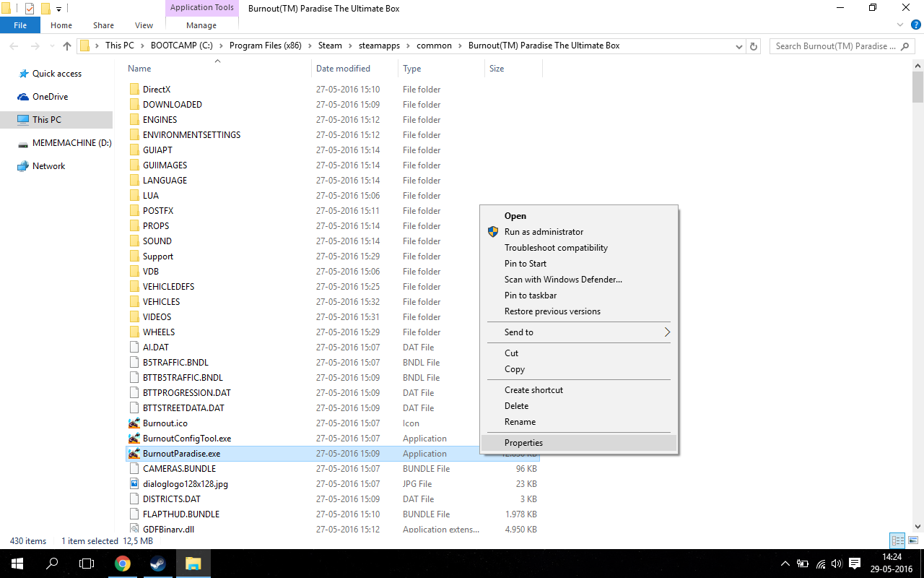Screen dimensions: 924x578
Task: Switch to Details view layout icon
Action: [x=898, y=540]
